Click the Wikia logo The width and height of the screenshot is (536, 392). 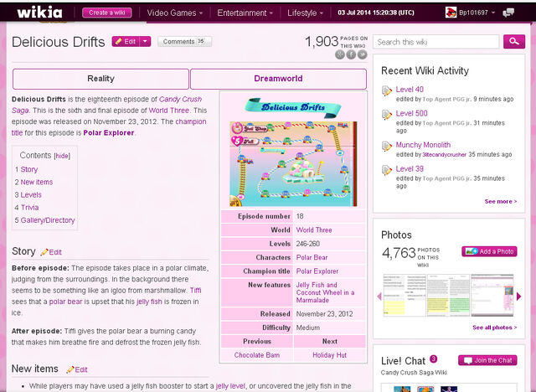(39, 13)
